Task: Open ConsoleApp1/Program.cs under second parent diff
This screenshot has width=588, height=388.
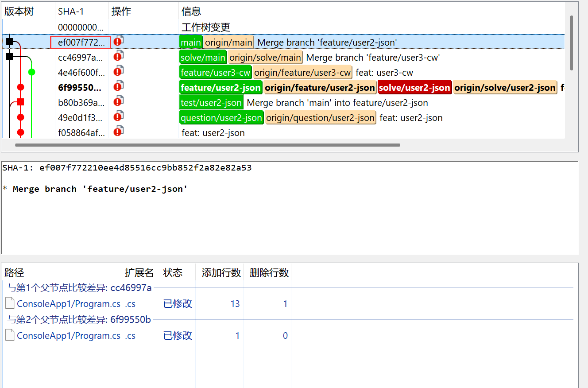Action: pyautogui.click(x=69, y=336)
